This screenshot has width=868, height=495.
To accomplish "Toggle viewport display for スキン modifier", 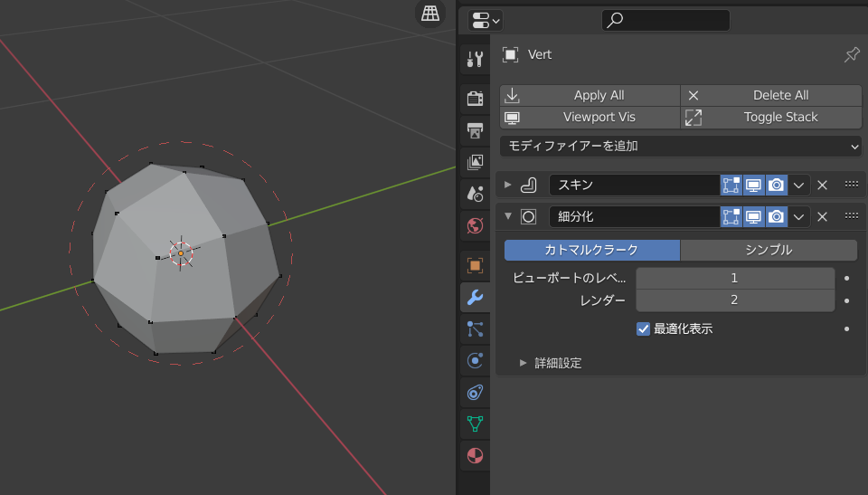I will point(753,185).
